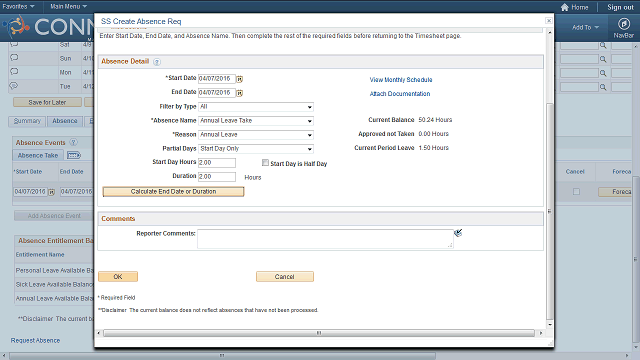Click lookup magnifier in Mon row
The image size is (640, 360).
(x=603, y=73)
